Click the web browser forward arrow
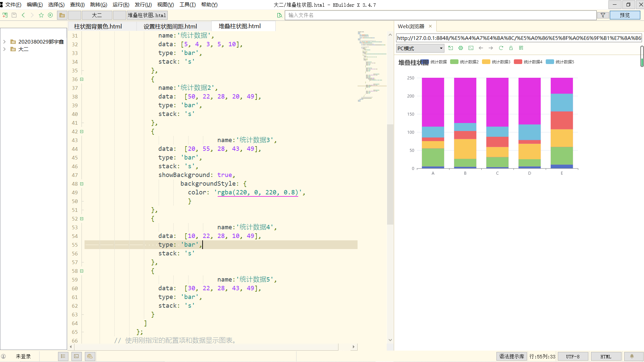The width and height of the screenshot is (644, 362). pyautogui.click(x=491, y=48)
